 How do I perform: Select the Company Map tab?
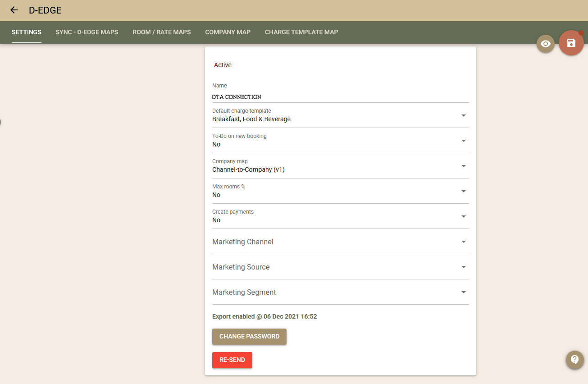(x=228, y=32)
